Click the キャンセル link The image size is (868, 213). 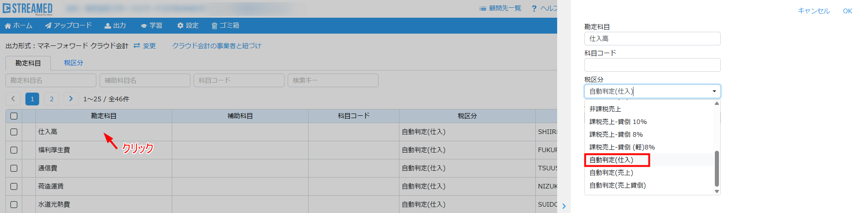click(813, 11)
